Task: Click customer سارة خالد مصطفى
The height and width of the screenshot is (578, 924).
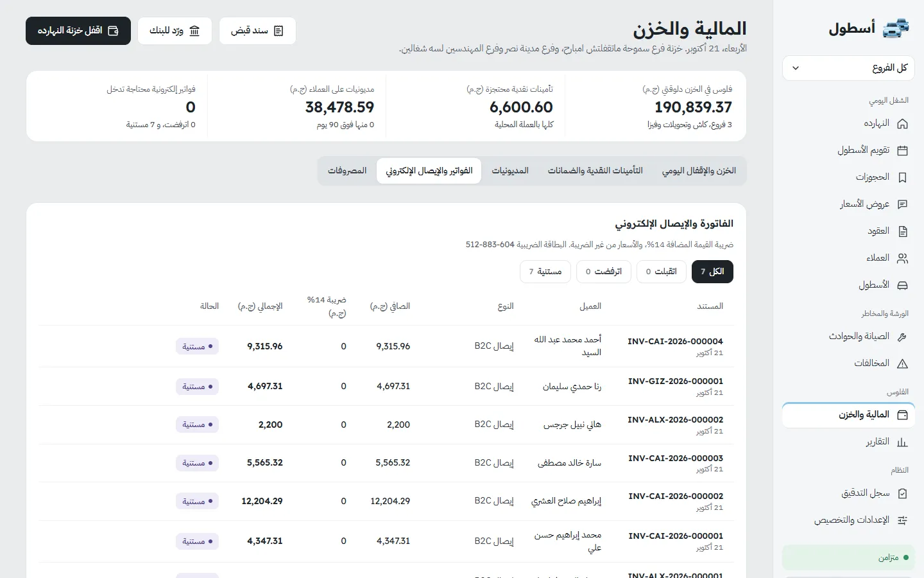Action: (570, 463)
